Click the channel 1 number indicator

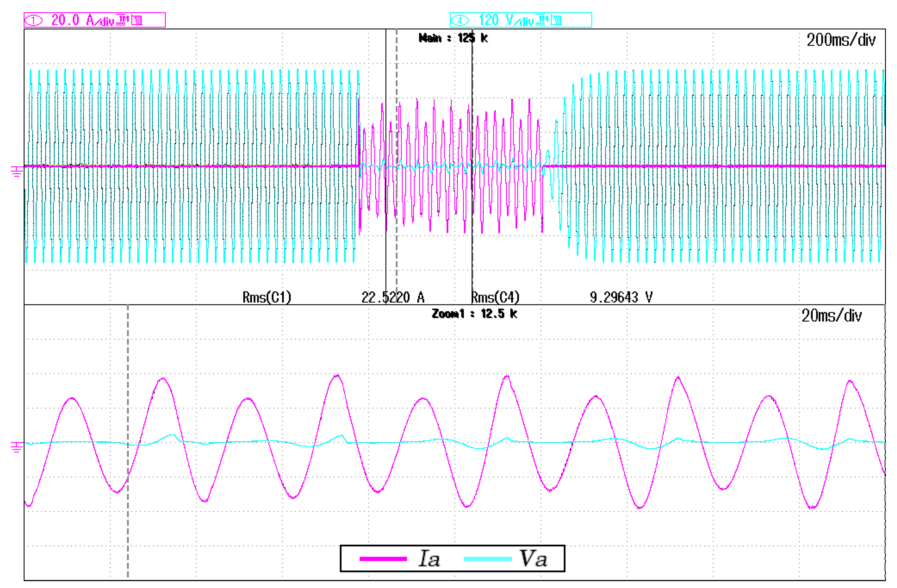[34, 20]
